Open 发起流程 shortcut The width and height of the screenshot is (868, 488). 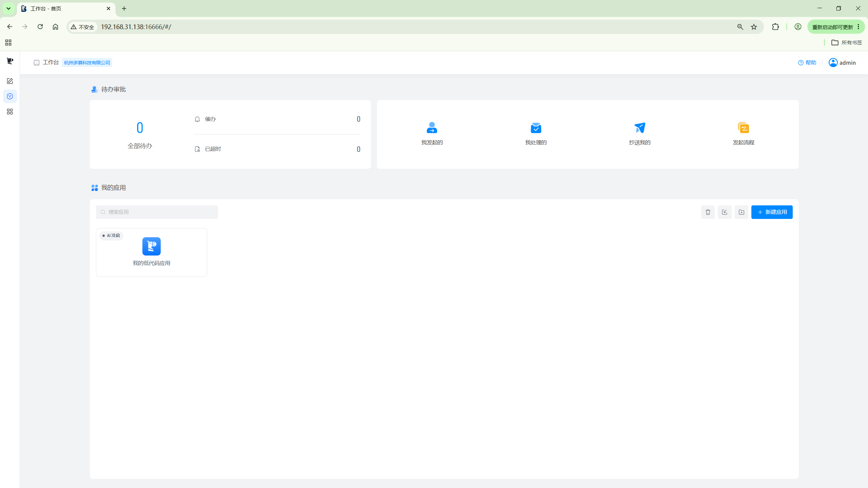(x=743, y=134)
